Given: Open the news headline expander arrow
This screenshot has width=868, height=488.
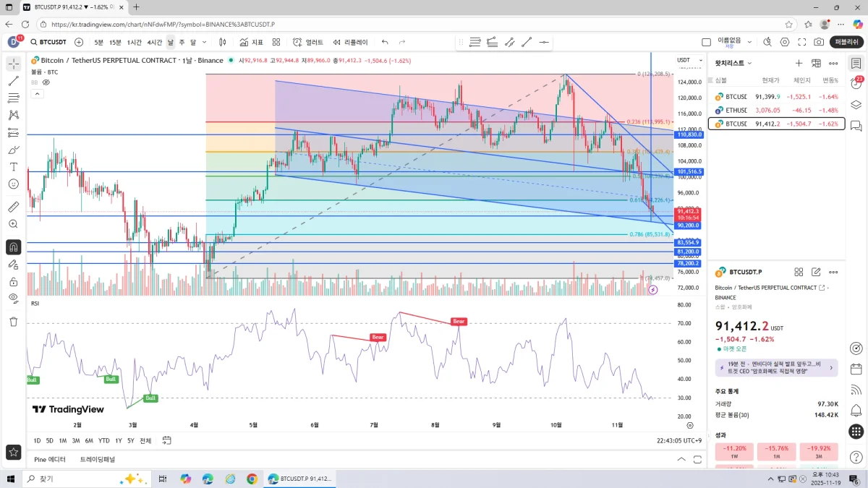Looking at the screenshot, I should click(830, 368).
